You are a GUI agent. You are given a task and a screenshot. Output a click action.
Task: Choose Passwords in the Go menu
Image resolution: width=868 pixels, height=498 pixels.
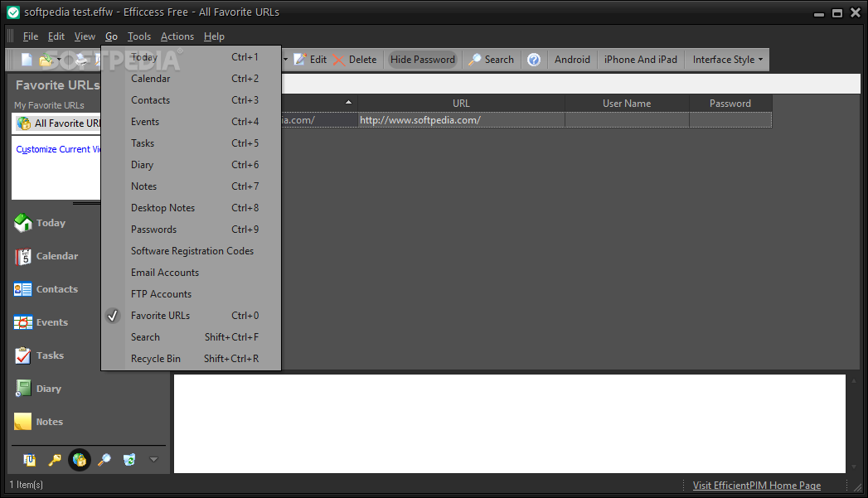[191, 230]
